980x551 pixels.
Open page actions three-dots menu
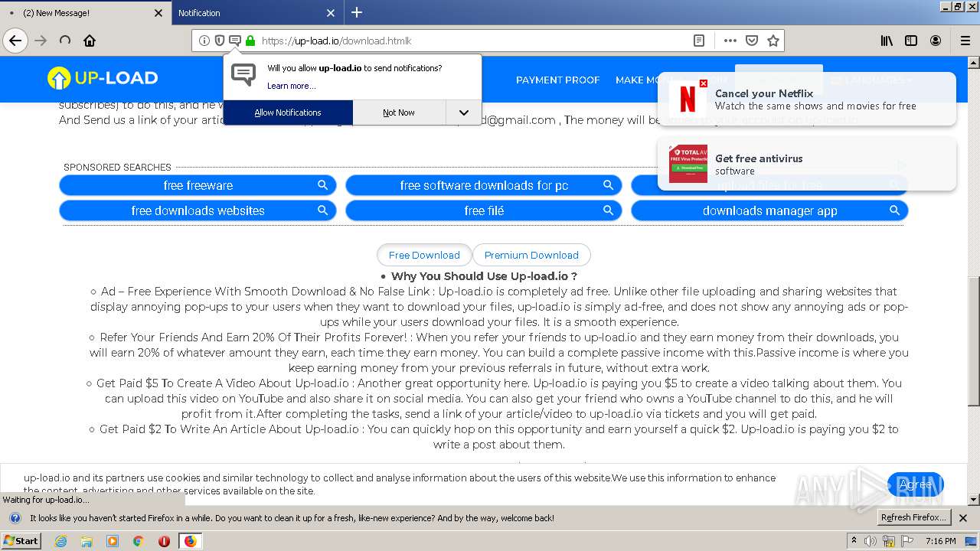point(730,41)
